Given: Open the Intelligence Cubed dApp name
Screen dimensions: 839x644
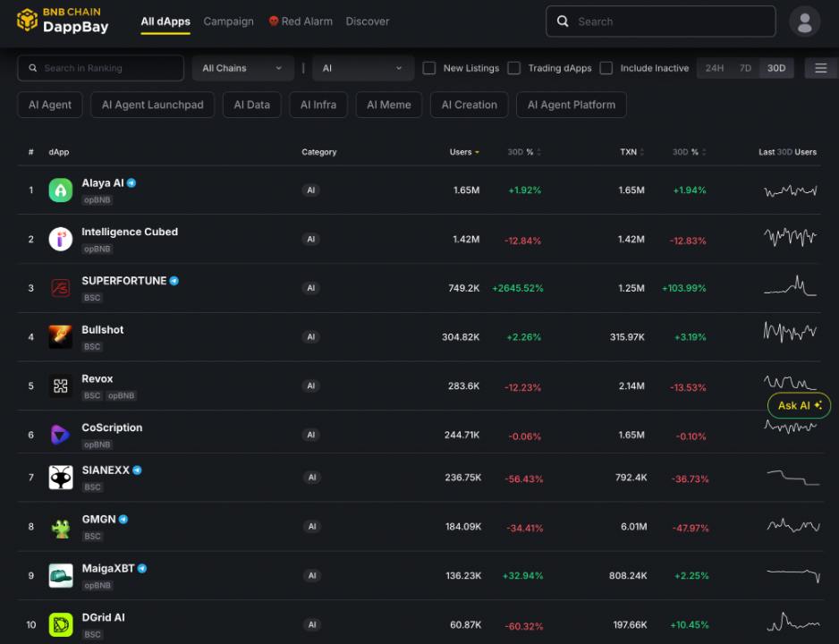Looking at the screenshot, I should click(x=130, y=232).
